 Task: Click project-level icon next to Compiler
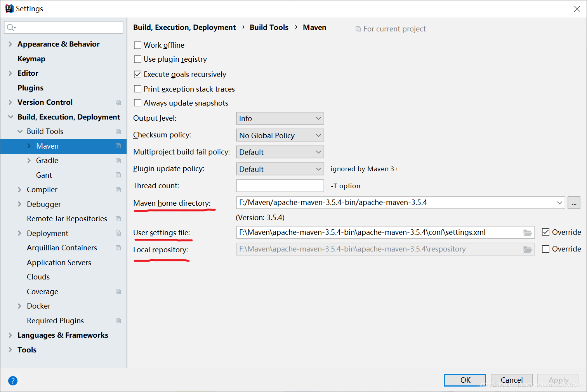[x=118, y=190]
